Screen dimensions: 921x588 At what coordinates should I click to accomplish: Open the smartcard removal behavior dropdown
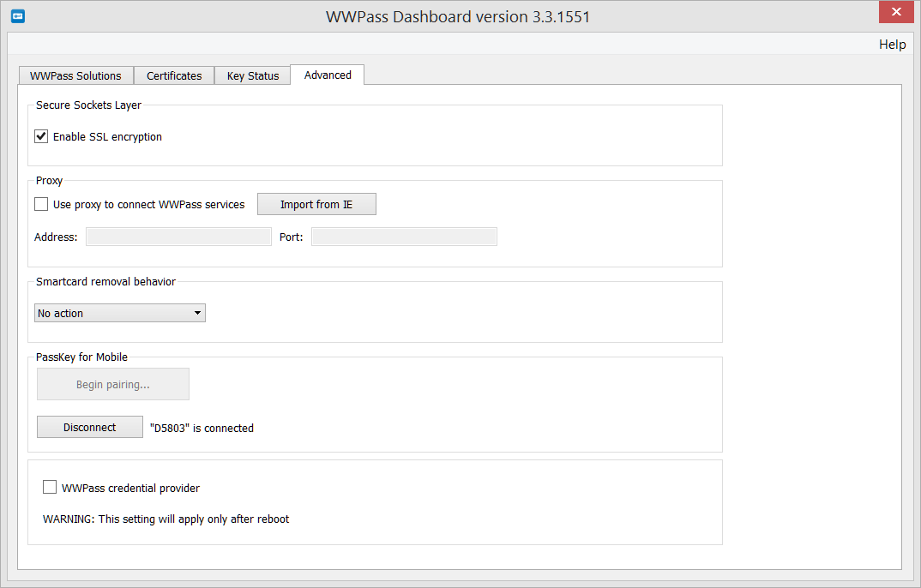pyautogui.click(x=119, y=313)
